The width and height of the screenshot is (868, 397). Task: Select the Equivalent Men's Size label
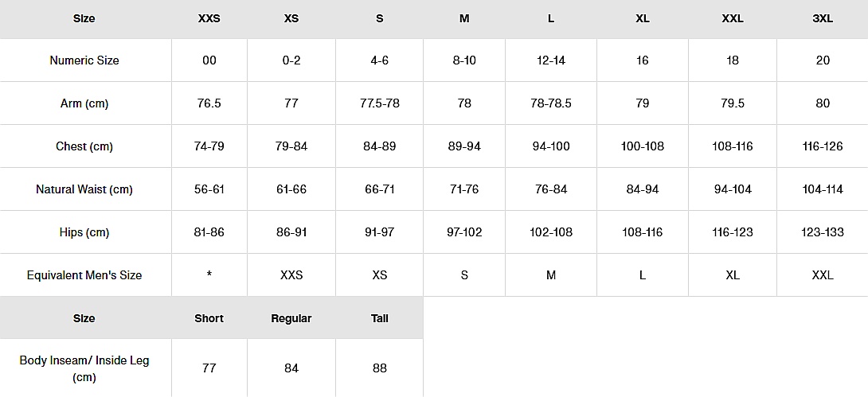point(84,275)
